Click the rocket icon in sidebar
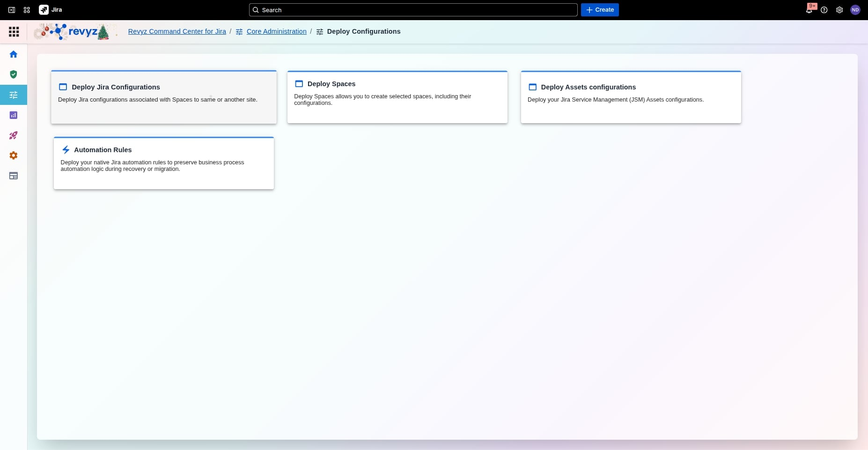 [14, 135]
